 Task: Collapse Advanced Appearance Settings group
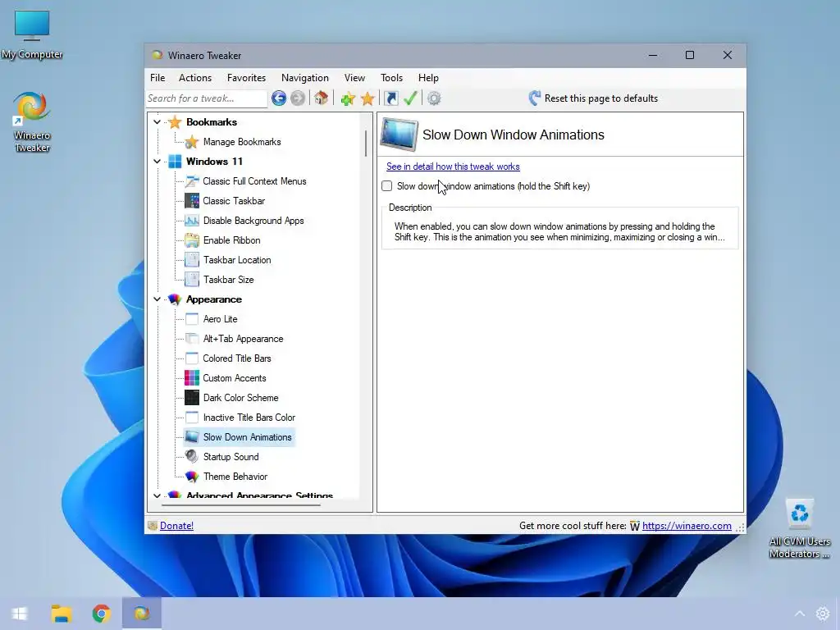(157, 495)
